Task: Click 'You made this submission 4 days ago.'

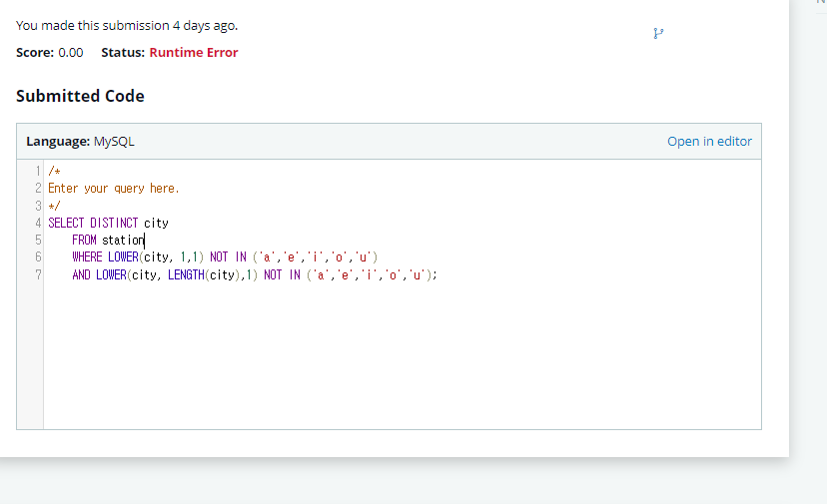Action: pos(127,25)
